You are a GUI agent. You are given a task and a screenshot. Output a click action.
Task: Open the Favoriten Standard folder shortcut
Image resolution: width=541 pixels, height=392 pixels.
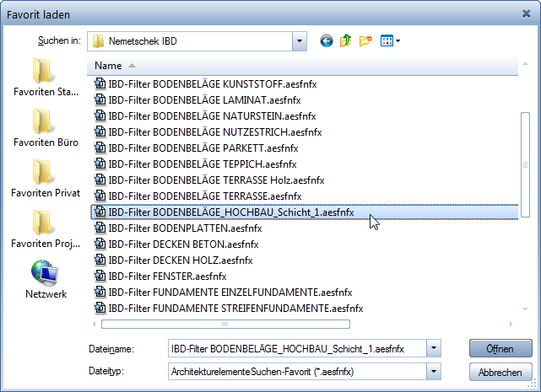pyautogui.click(x=46, y=78)
